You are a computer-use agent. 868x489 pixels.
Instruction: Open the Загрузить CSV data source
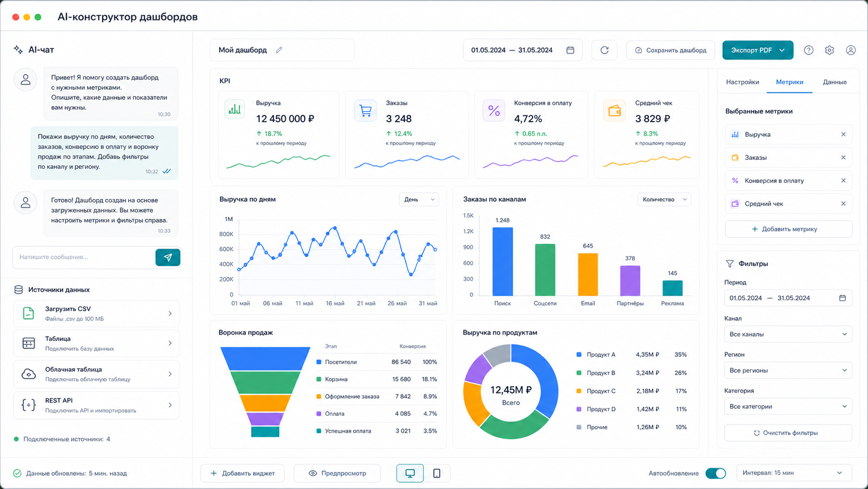(x=97, y=313)
